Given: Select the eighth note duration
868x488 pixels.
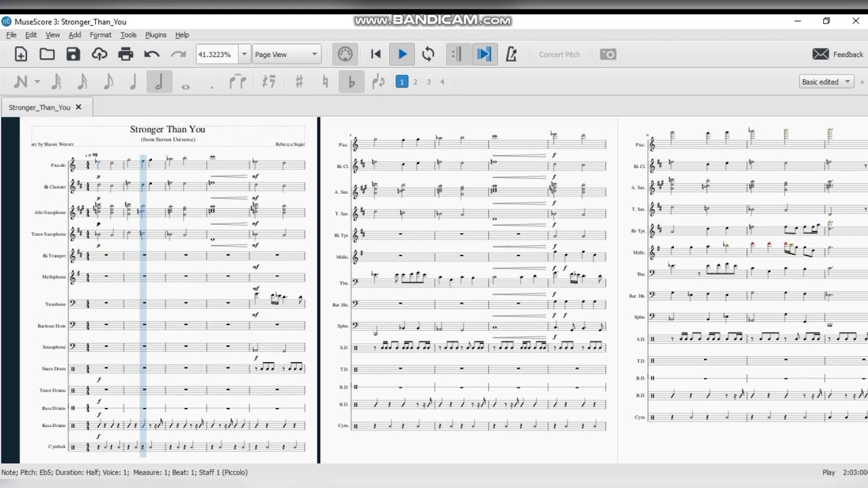Looking at the screenshot, I should [x=108, y=82].
